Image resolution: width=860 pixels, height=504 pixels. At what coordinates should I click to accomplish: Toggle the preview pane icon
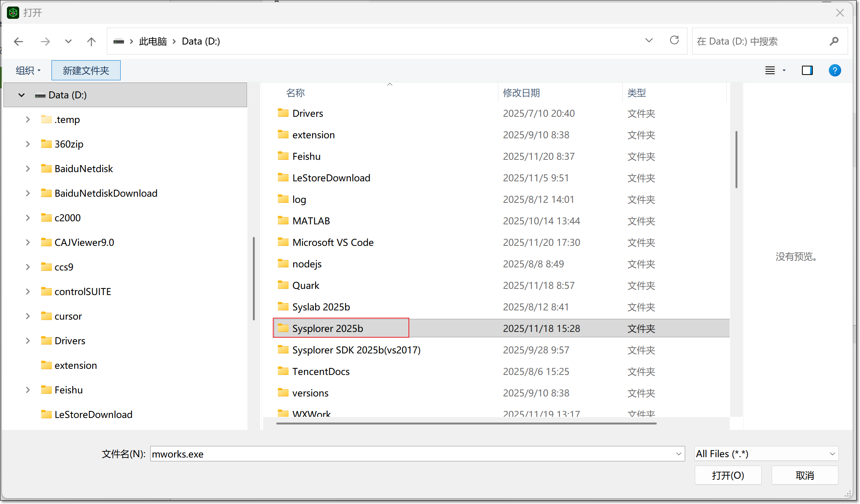pyautogui.click(x=807, y=70)
